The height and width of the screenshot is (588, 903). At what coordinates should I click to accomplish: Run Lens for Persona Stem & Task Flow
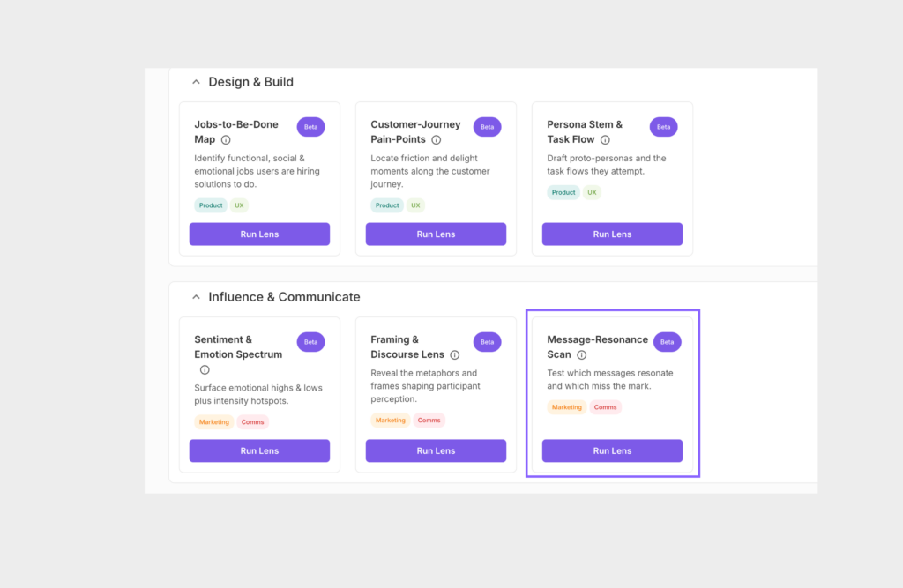[612, 234]
